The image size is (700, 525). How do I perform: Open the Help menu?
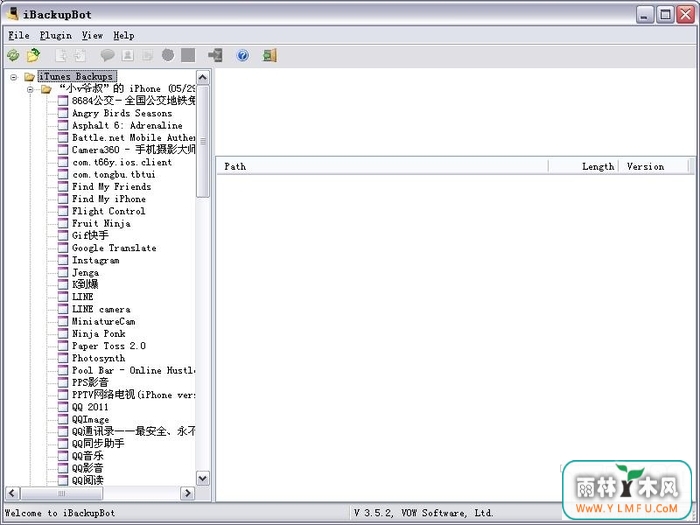(124, 35)
